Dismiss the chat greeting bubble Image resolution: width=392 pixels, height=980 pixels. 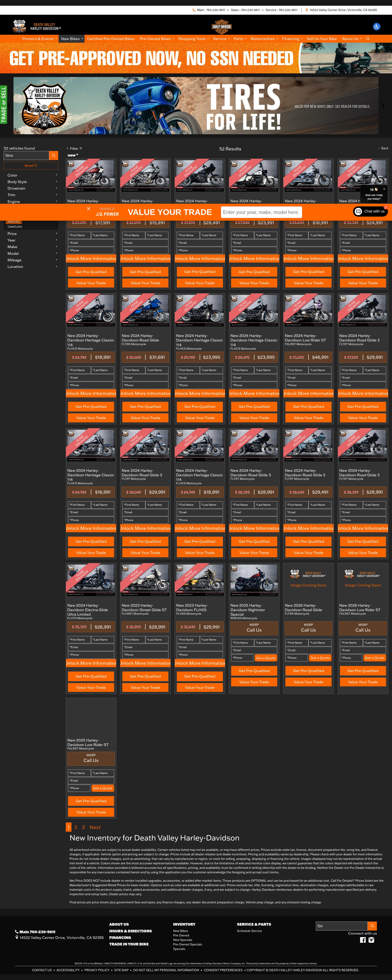[x=384, y=189]
